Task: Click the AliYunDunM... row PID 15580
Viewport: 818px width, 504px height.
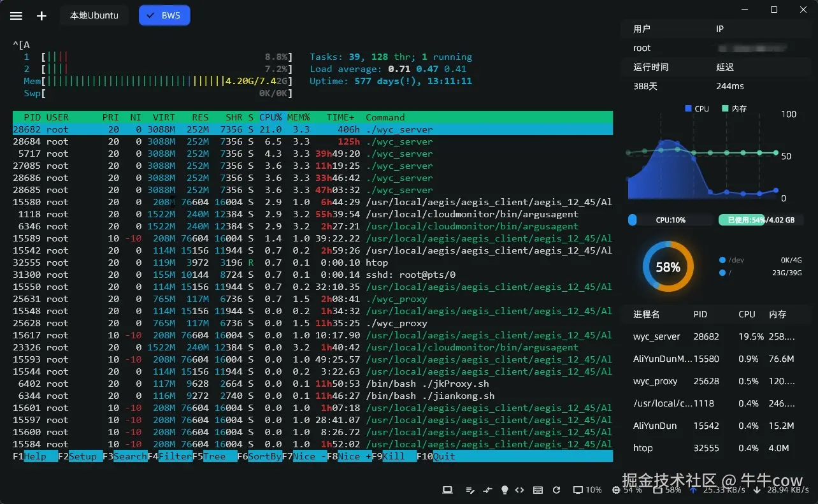Action: [x=715, y=359]
